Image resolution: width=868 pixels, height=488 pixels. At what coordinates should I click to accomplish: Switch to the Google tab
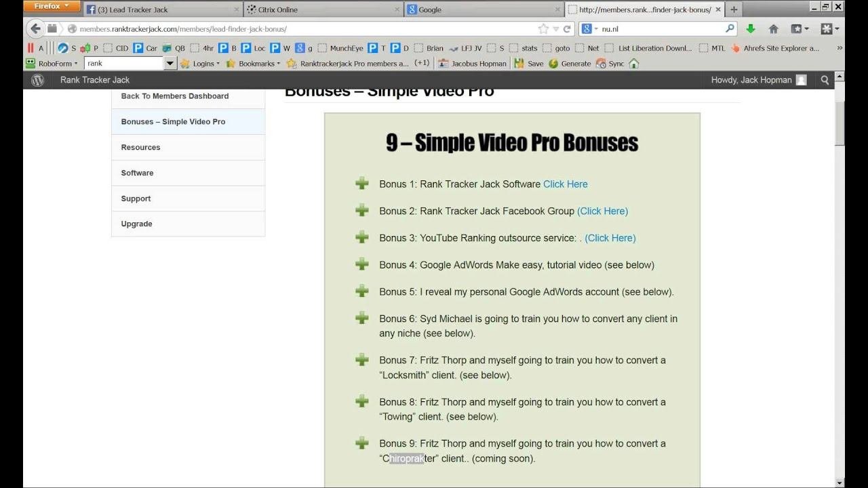484,9
